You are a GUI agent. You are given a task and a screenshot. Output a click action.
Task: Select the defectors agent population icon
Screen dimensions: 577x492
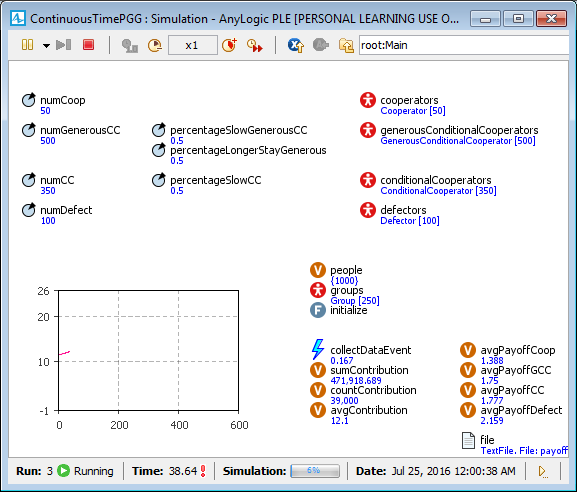point(368,210)
